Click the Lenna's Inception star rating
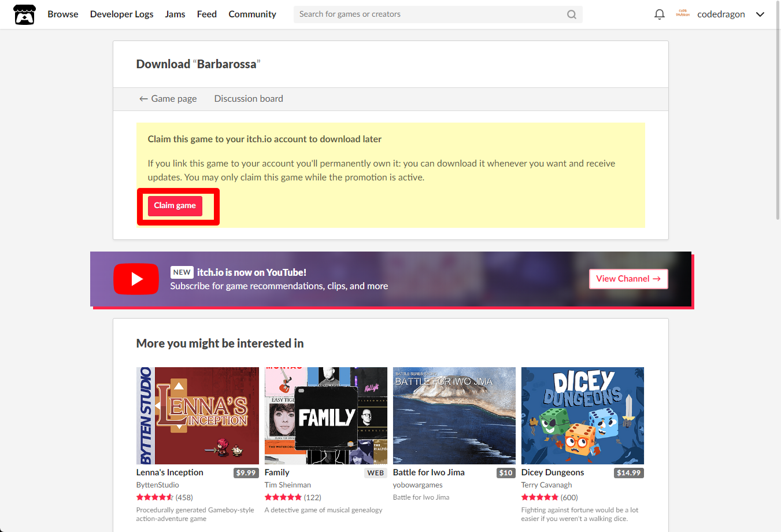781x532 pixels. tap(155, 497)
